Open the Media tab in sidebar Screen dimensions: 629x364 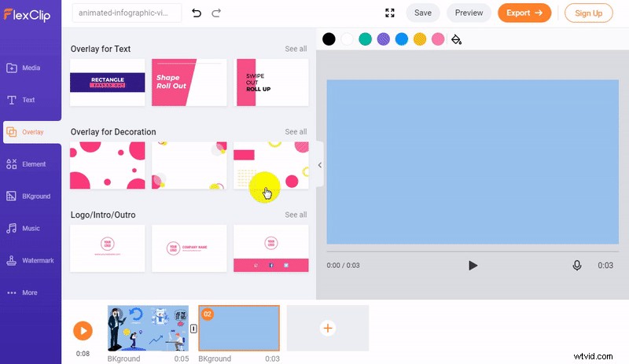(x=31, y=68)
